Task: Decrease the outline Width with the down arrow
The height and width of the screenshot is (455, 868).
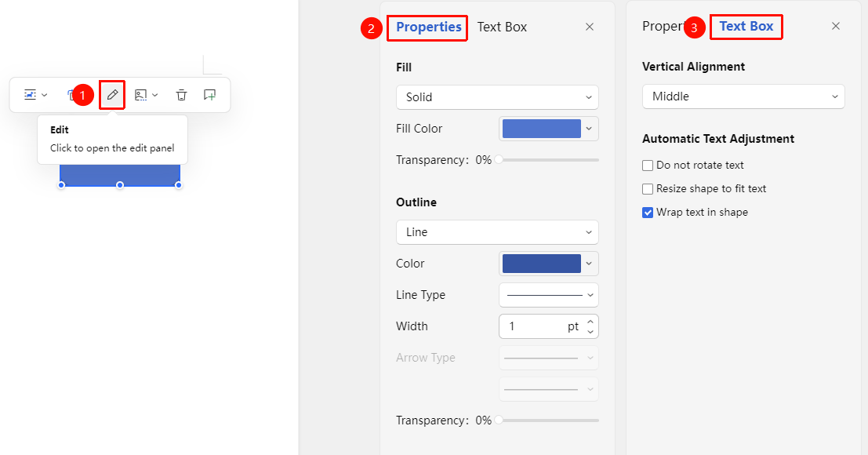Action: coord(590,332)
